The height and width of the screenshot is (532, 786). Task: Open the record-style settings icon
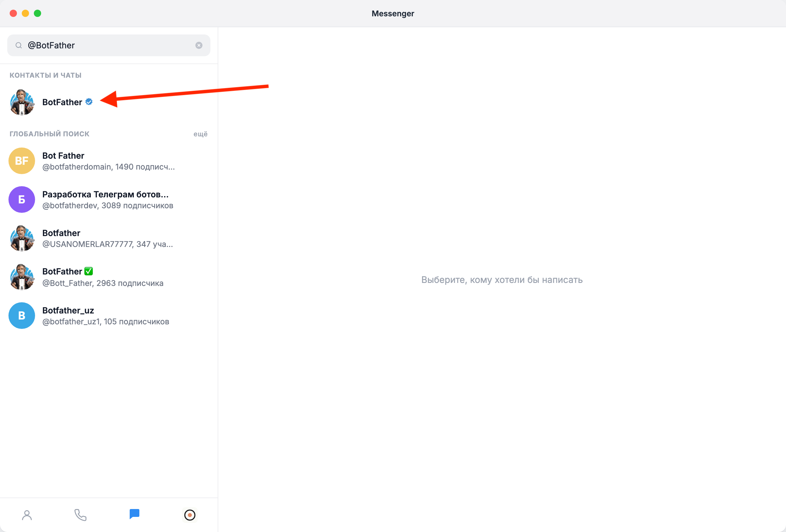tap(190, 515)
